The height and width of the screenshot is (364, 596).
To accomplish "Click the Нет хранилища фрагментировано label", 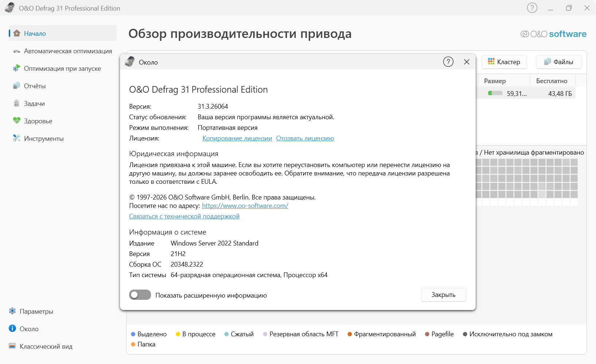I will pos(534,152).
